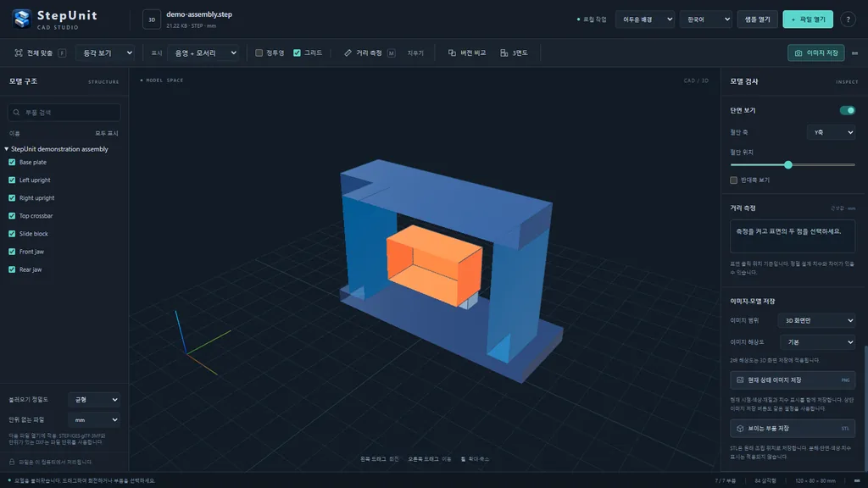The image size is (868, 488).
Task: Uncheck the Slide block part
Action: click(x=12, y=234)
